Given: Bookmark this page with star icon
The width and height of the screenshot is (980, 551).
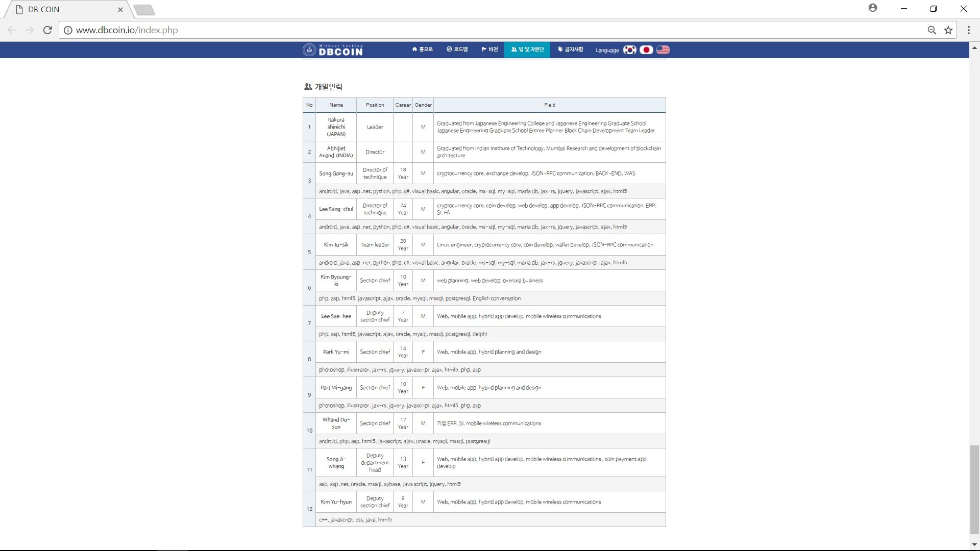Looking at the screenshot, I should [x=948, y=30].
